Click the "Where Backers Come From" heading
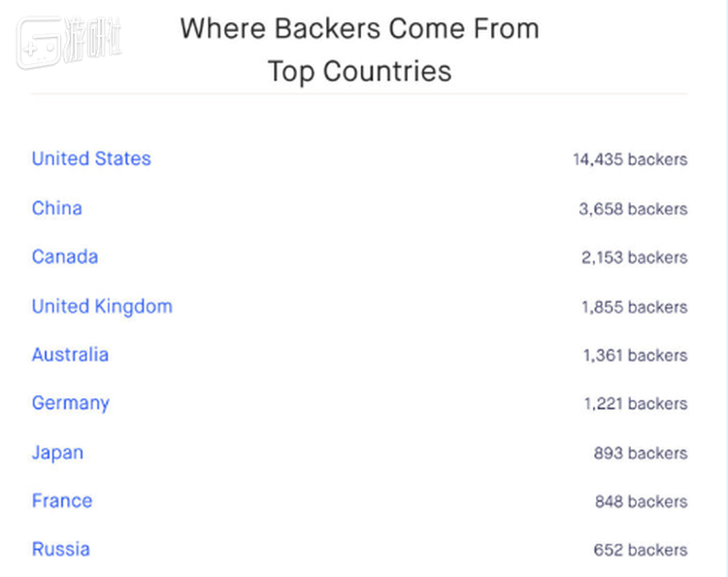This screenshot has height=577, width=728. (x=359, y=28)
